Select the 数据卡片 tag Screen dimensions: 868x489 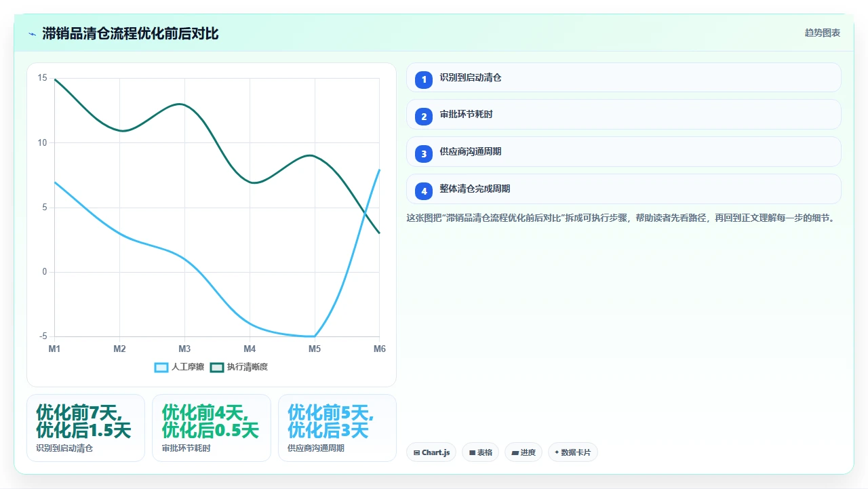[572, 452]
